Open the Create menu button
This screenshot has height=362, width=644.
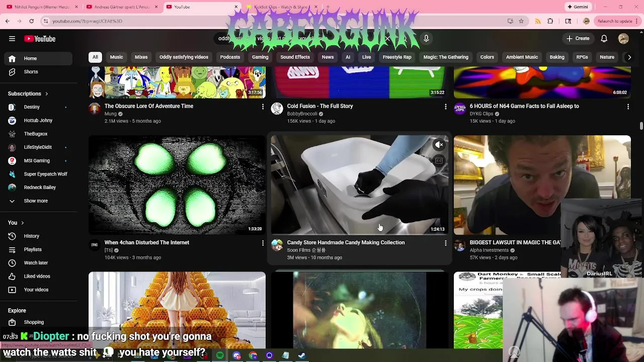pos(578,38)
